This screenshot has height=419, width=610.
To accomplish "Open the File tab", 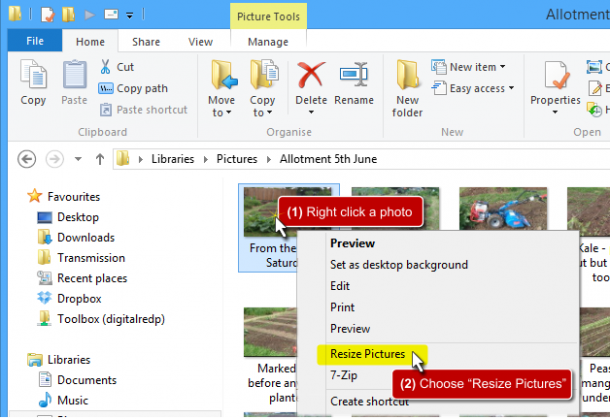I will (x=35, y=41).
